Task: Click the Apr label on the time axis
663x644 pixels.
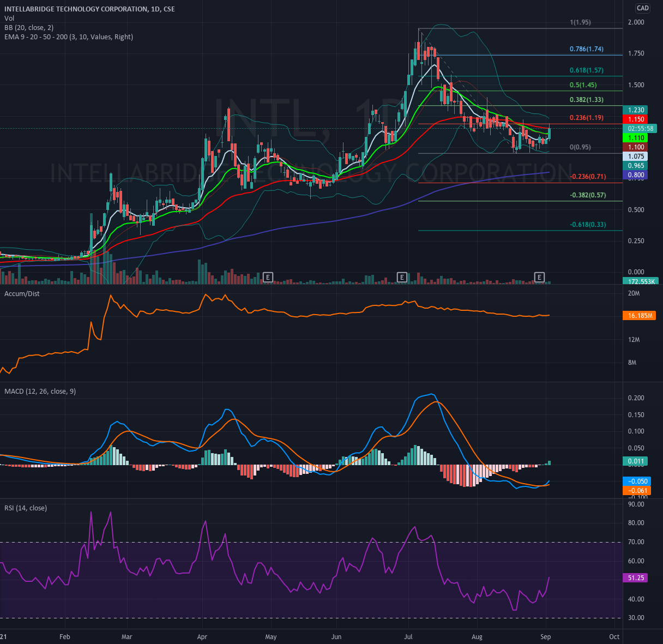Action: [x=202, y=637]
